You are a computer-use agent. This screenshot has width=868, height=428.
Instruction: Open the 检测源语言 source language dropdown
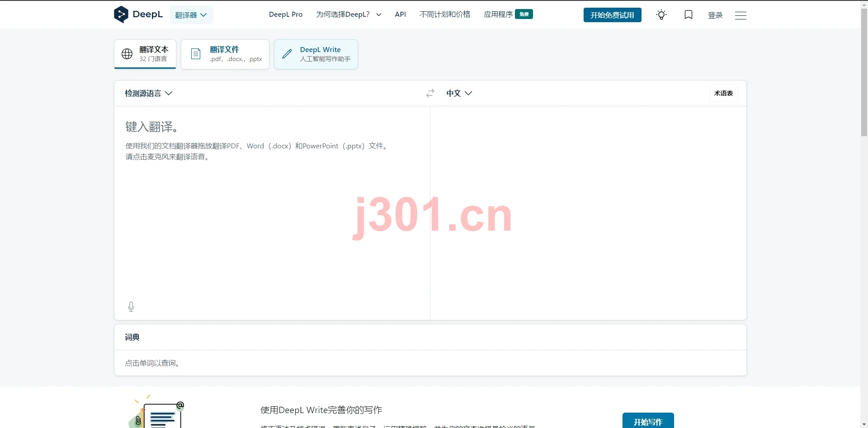(x=149, y=93)
